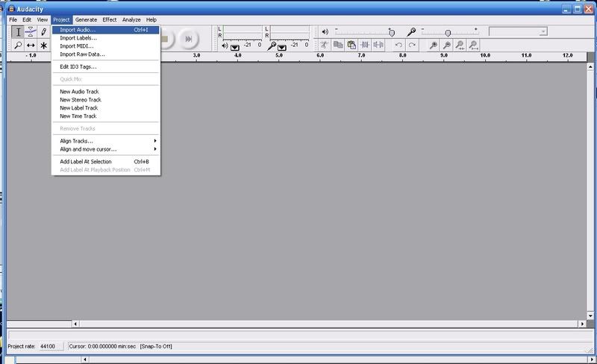The image size is (597, 364).
Task: Select the Time Shift tool
Action: tap(31, 45)
